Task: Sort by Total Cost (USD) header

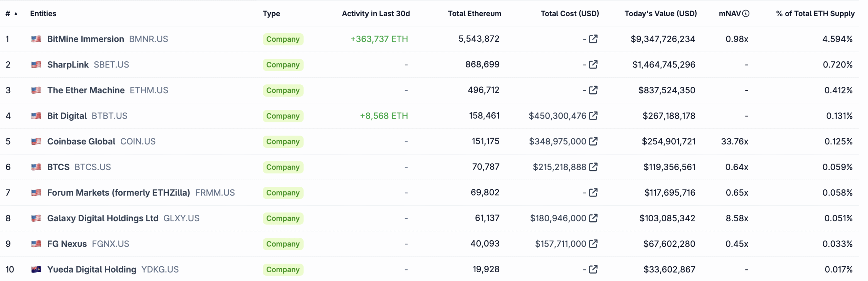Action: point(570,14)
